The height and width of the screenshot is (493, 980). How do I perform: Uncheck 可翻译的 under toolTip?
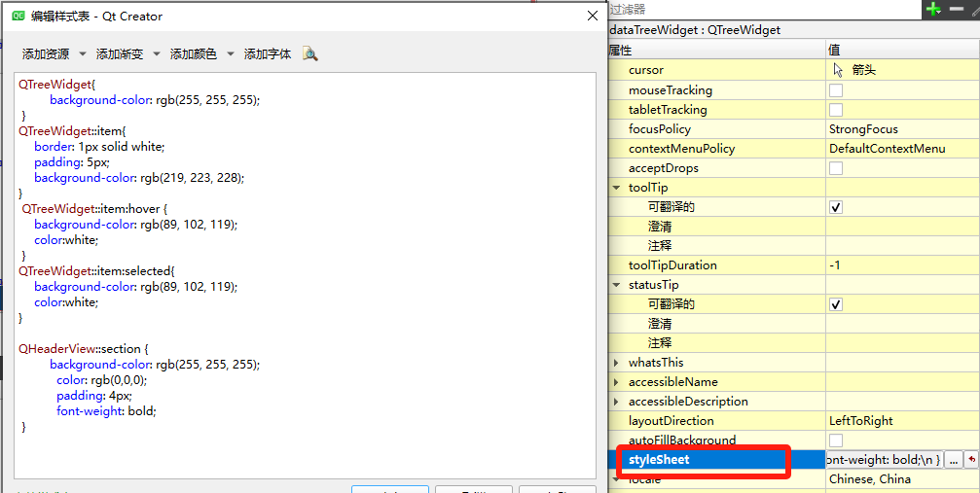click(836, 207)
